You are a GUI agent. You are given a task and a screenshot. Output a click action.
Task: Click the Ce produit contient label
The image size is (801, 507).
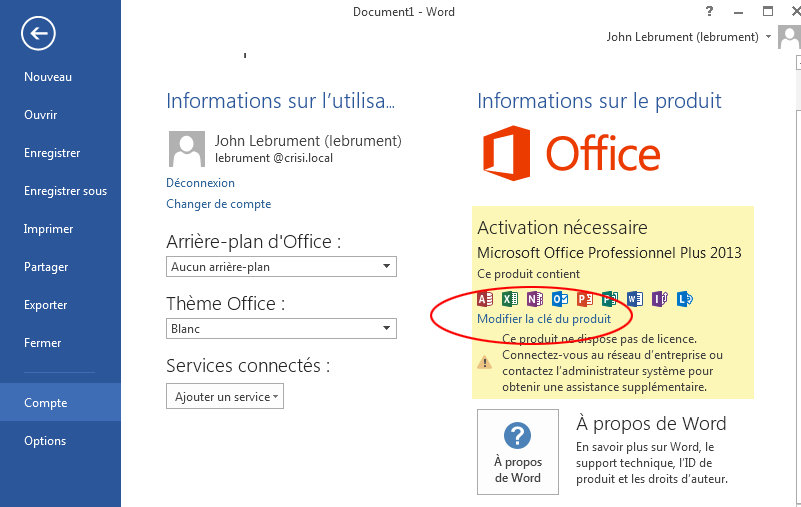[528, 274]
